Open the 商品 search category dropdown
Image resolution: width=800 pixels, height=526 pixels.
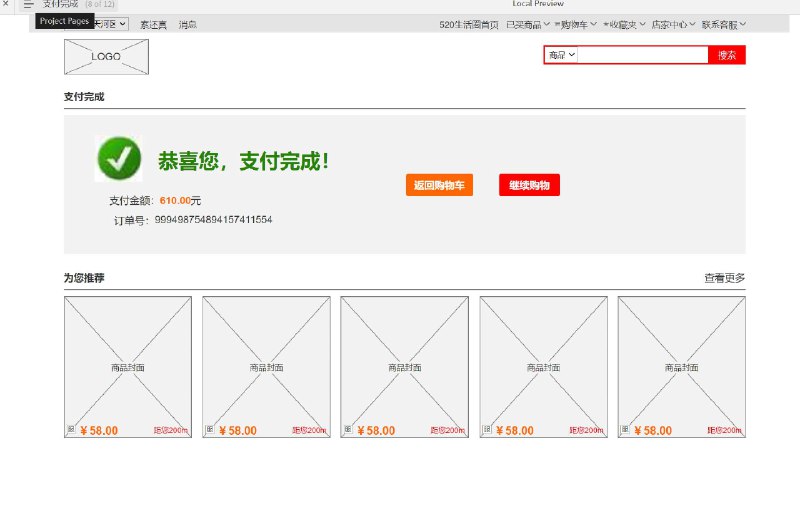562,55
